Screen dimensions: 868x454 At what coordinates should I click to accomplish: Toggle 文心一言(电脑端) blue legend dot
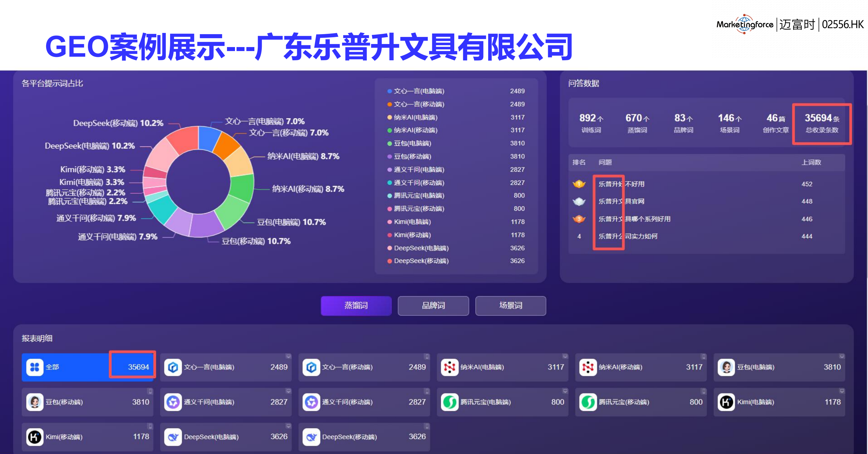pyautogui.click(x=389, y=91)
